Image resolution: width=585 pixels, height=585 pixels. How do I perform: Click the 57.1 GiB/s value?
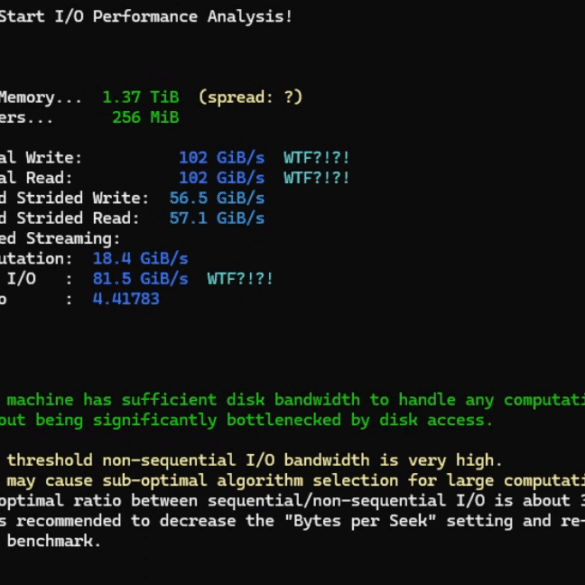point(217,218)
